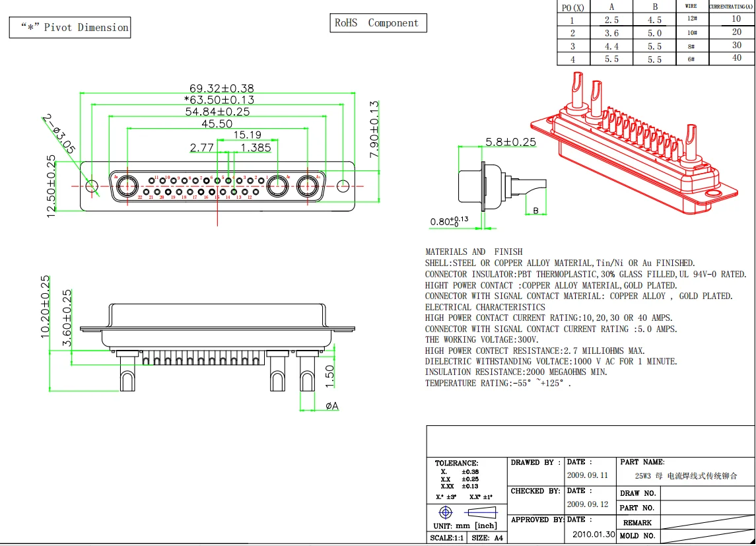Click the *63.50±0.13 pivot dimension text
The image size is (756, 546).
coord(219,100)
